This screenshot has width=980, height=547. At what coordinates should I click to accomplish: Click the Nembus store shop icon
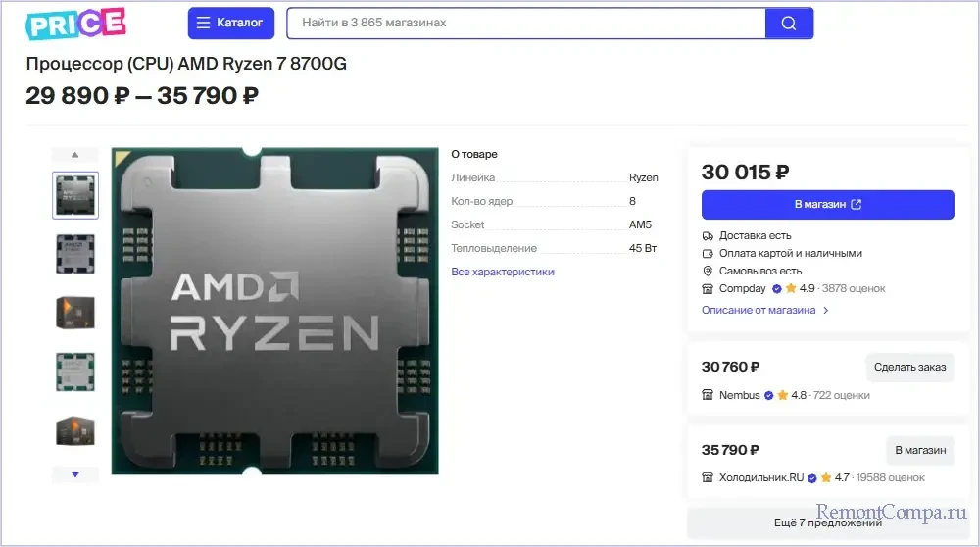708,395
